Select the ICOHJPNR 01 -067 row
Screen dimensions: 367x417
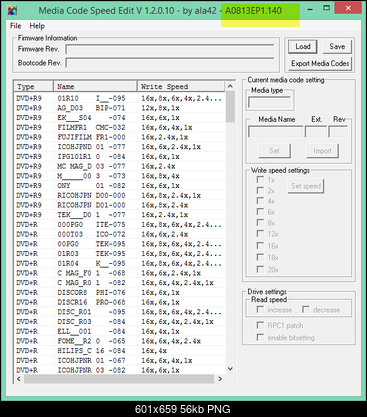(120, 360)
